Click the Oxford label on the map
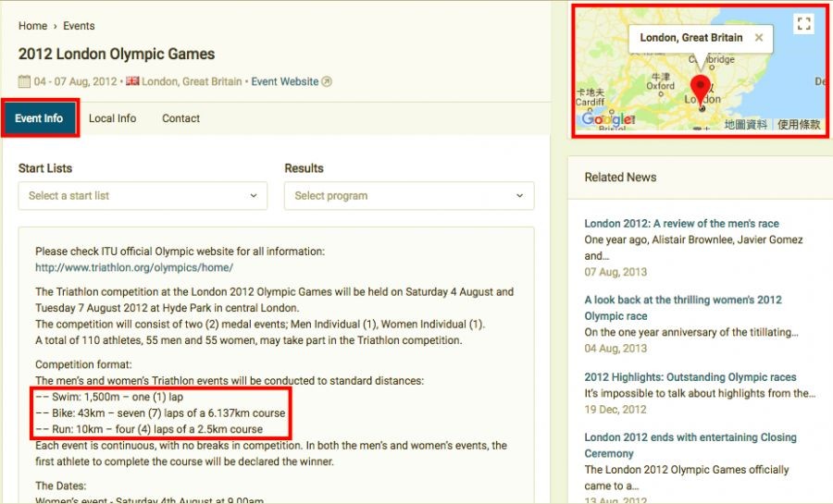This screenshot has width=833, height=504. point(660,85)
